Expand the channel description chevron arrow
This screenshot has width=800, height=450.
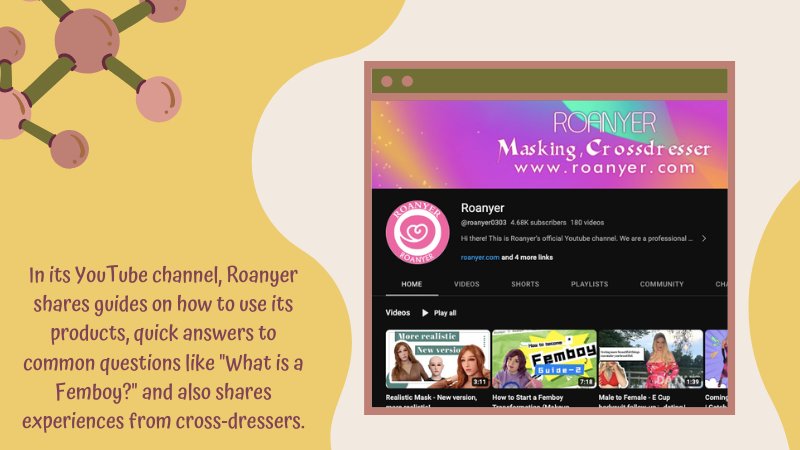[704, 239]
